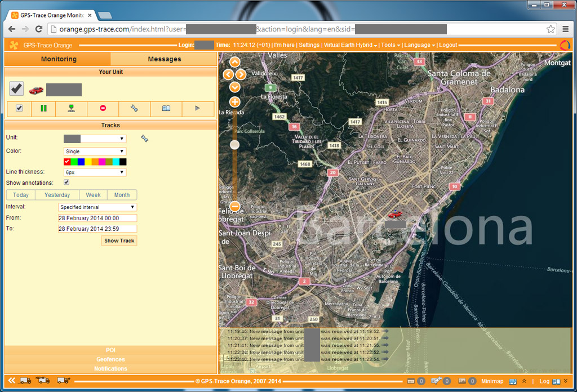Select the Week track period
Viewport: 577px width, 392px height.
click(x=93, y=195)
